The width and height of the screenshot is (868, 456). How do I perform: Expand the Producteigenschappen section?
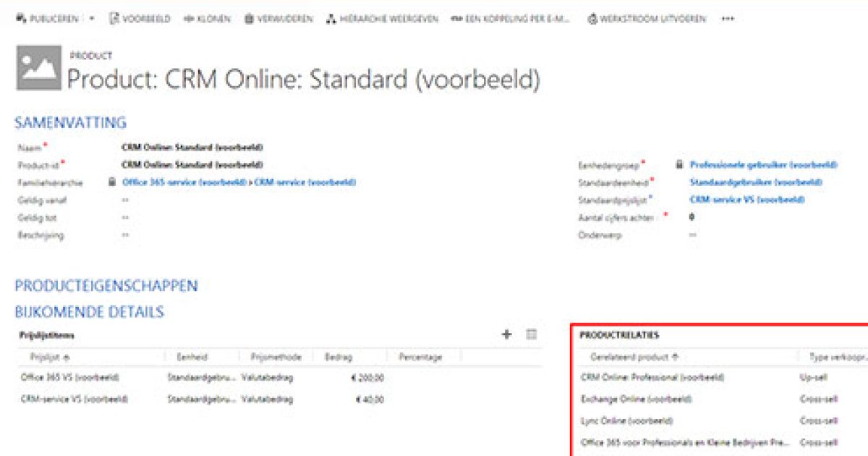point(106,286)
